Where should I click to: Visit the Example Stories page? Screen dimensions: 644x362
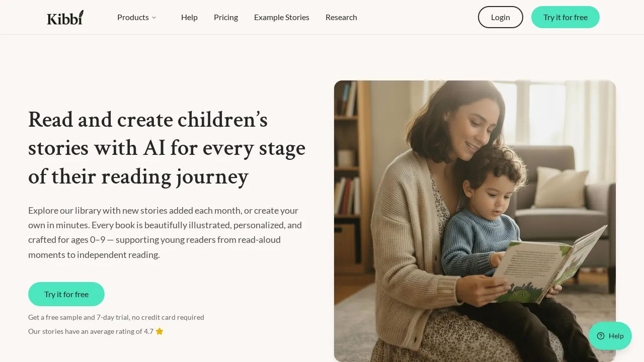pyautogui.click(x=282, y=17)
